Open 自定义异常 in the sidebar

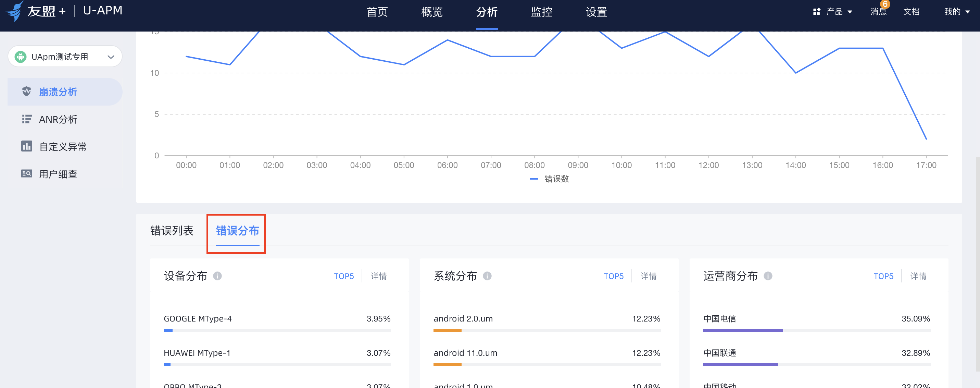pos(65,147)
